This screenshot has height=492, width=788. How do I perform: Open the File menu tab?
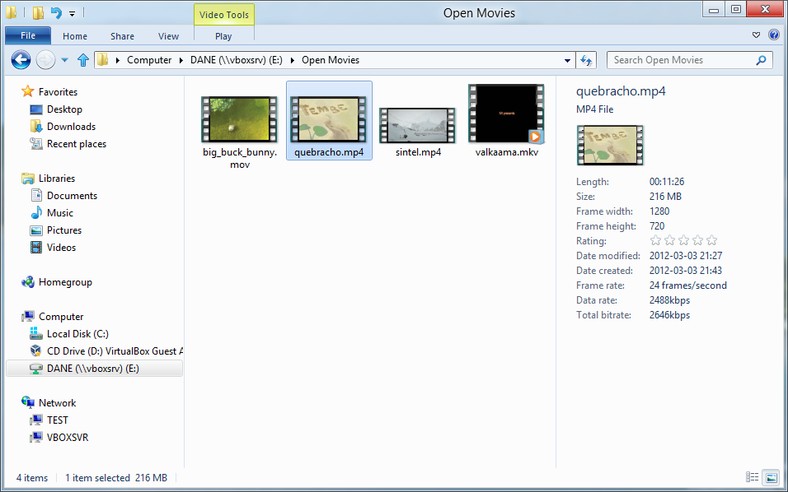click(x=28, y=35)
